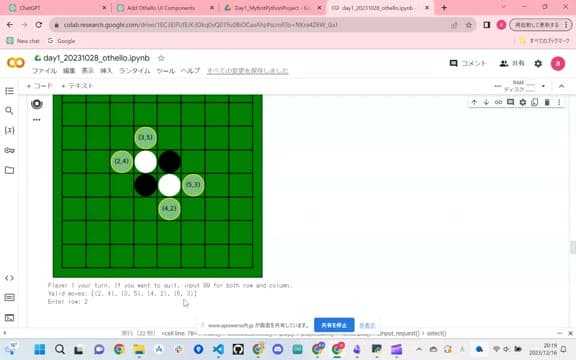576x360 pixels.
Task: Open New chat bookmark in bookmarks bar
Action: (23, 41)
